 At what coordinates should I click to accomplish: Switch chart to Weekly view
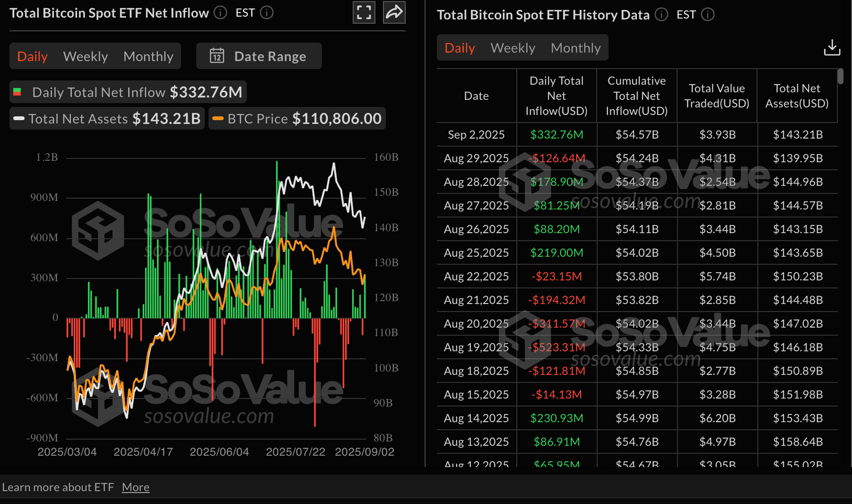pos(85,56)
